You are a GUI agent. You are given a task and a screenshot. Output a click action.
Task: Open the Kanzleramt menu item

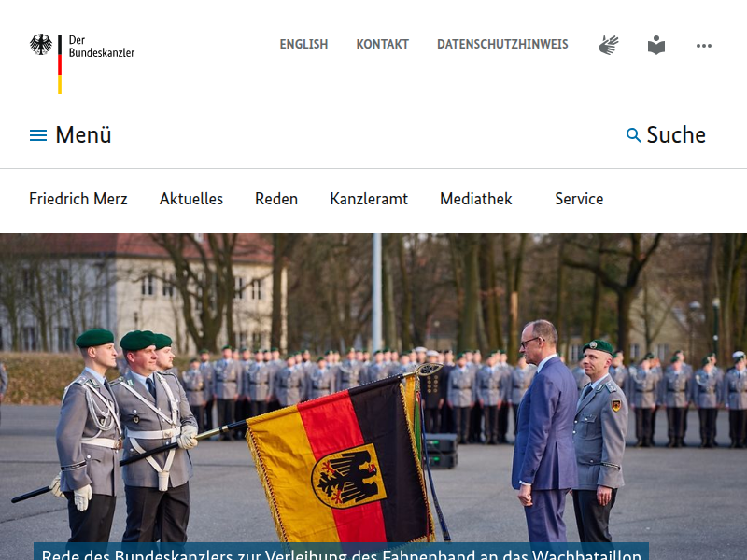point(369,199)
